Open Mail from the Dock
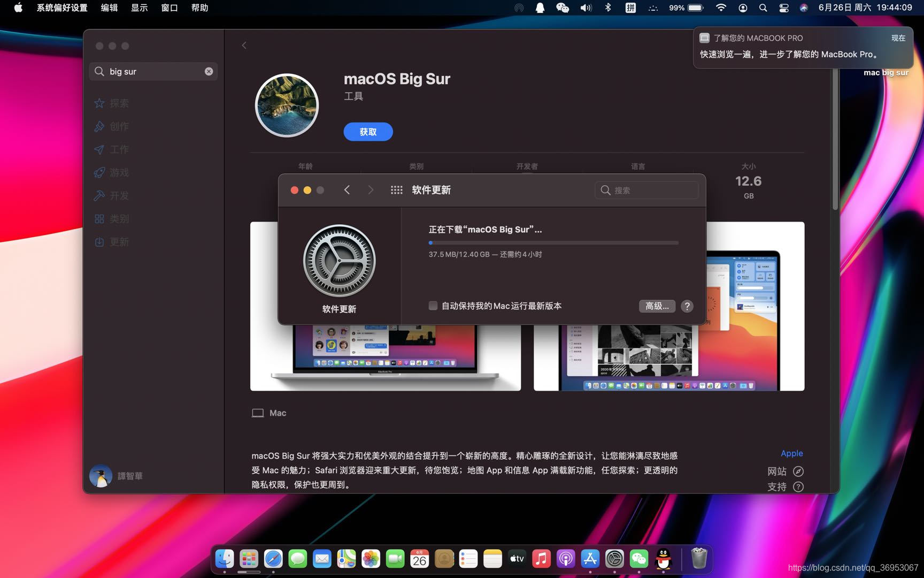The height and width of the screenshot is (578, 924). click(x=322, y=559)
